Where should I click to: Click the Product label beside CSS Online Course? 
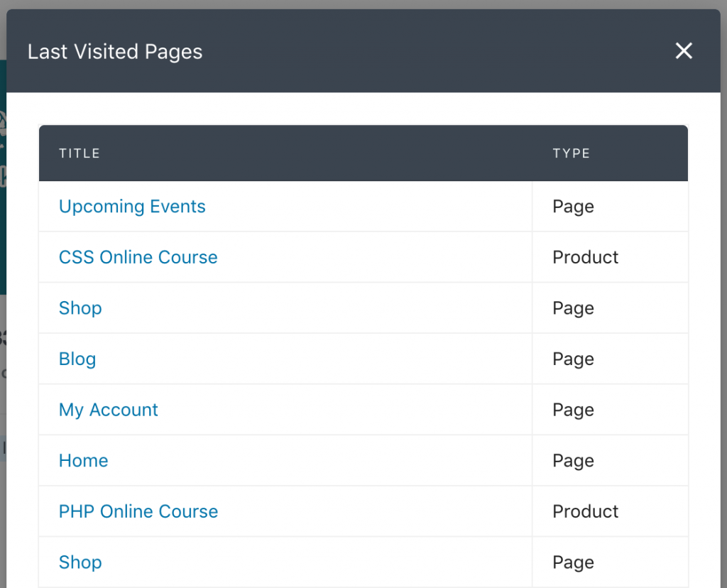(585, 257)
